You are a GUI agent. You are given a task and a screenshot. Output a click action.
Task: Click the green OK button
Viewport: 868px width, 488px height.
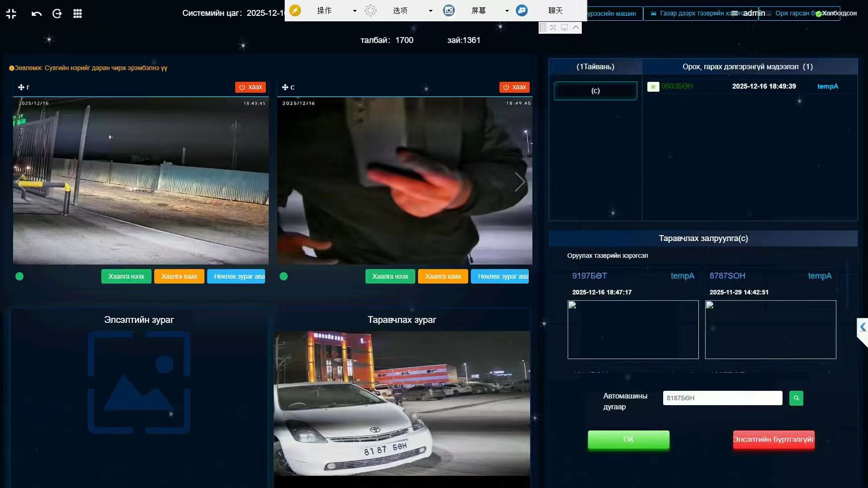[628, 439]
